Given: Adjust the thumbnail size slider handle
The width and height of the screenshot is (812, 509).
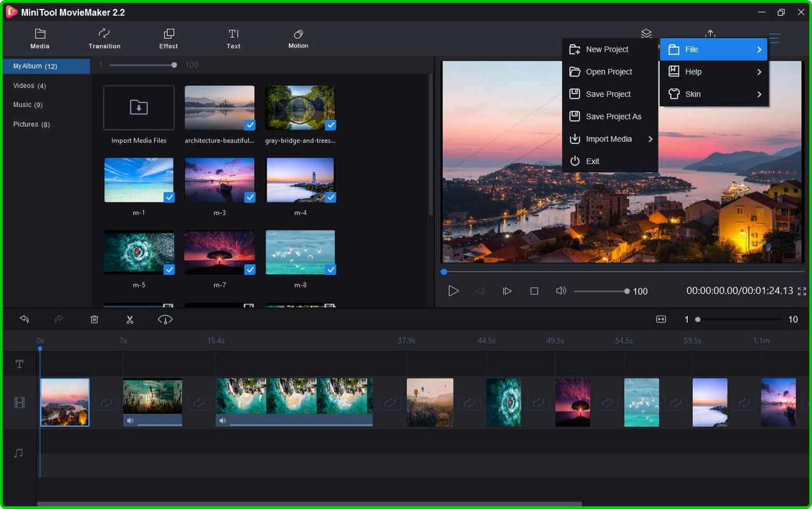Looking at the screenshot, I should pyautogui.click(x=174, y=65).
